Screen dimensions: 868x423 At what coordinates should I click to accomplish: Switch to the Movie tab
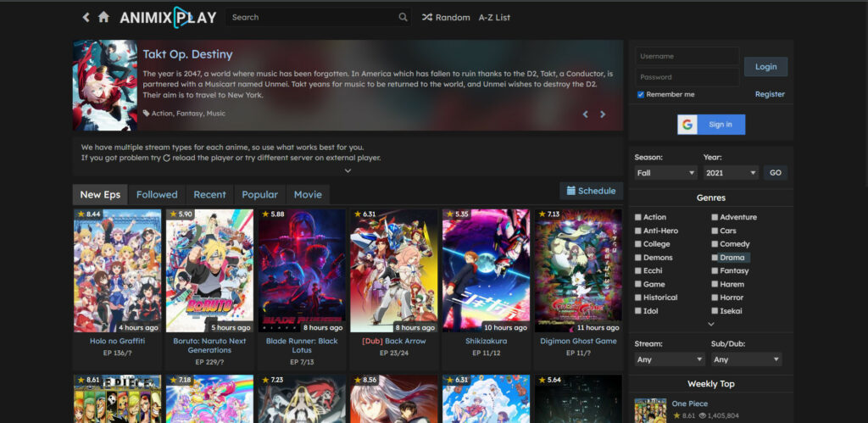pos(308,194)
